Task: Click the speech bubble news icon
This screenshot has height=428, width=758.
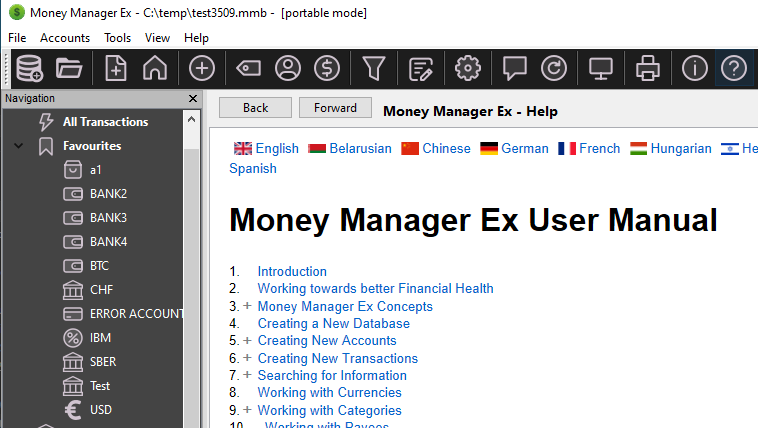Action: pyautogui.click(x=514, y=68)
